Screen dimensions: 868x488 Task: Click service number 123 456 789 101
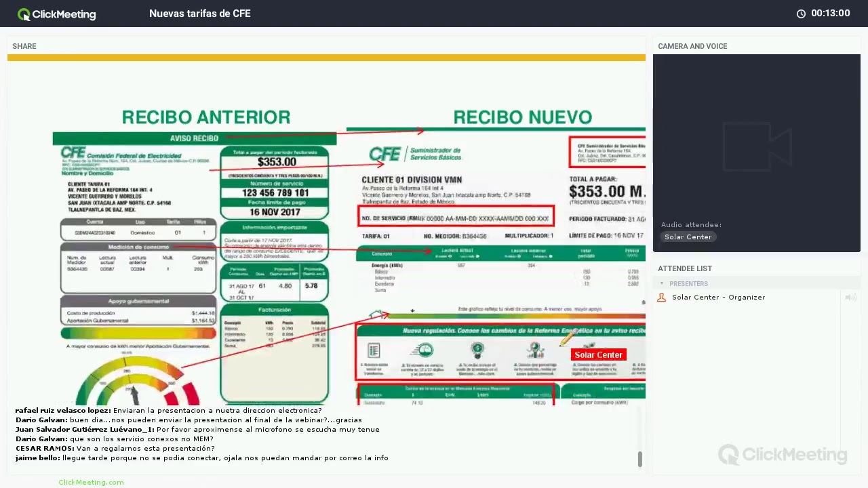pos(275,192)
